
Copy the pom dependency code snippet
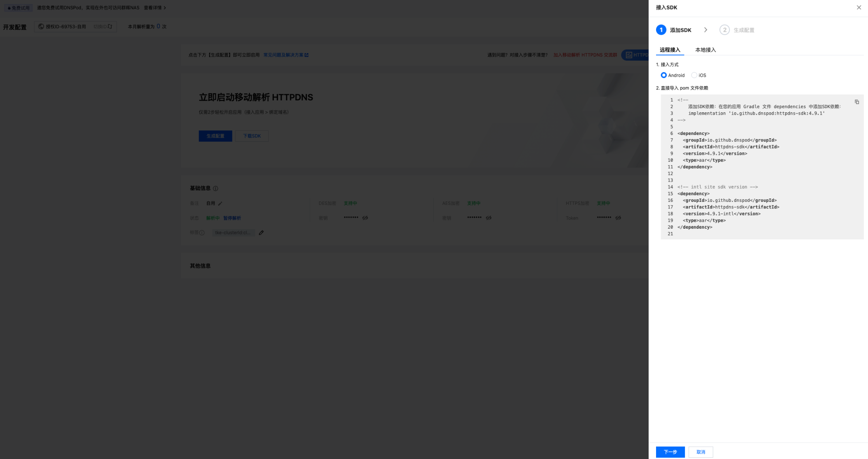pyautogui.click(x=857, y=102)
